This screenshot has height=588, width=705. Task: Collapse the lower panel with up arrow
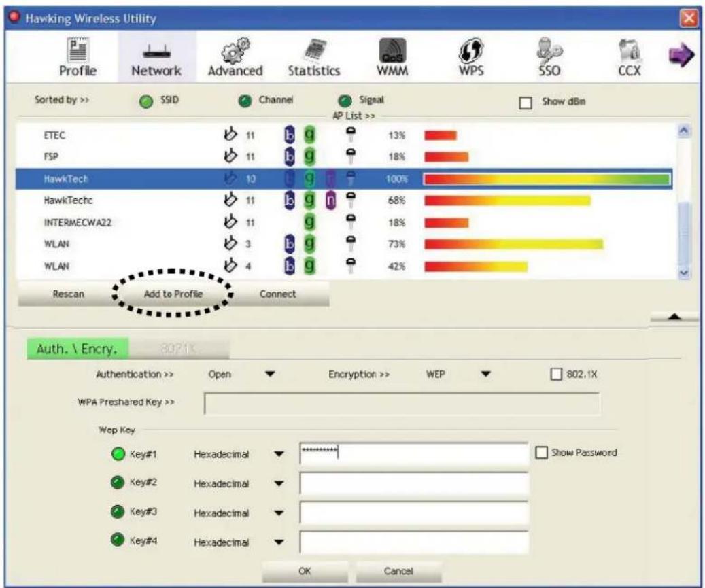point(674,317)
